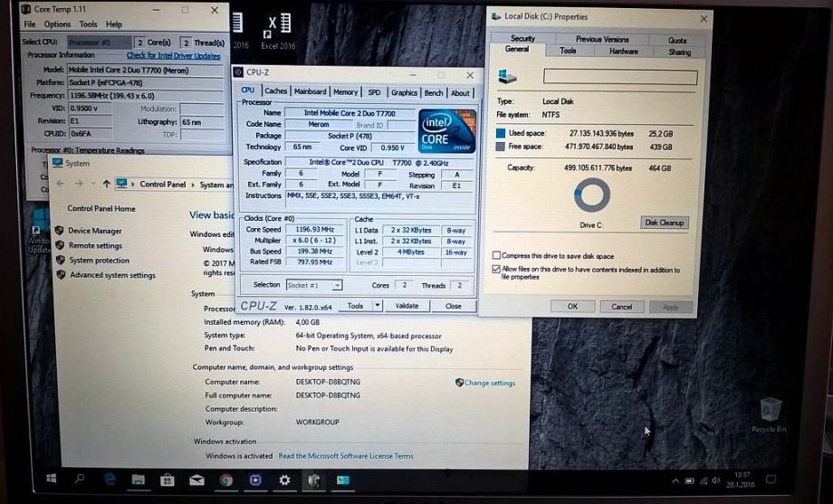Toggle Compress this drive to save disk space
Viewport: 833px width, 504px height.
tap(496, 255)
